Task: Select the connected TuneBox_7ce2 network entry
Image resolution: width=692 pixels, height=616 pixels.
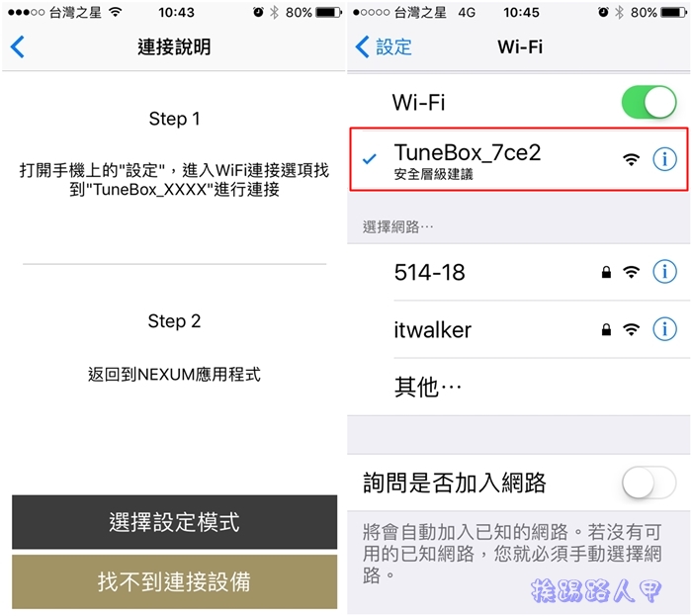Action: pyautogui.click(x=519, y=159)
